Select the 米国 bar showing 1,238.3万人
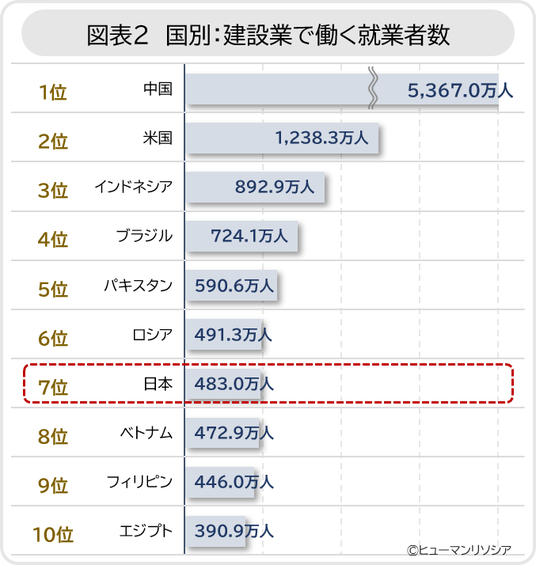 (282, 138)
